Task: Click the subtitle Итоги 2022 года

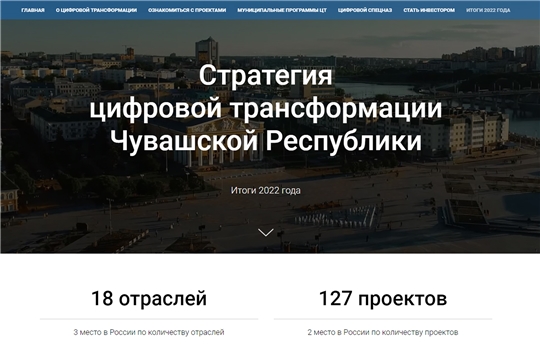Action: [x=266, y=191]
